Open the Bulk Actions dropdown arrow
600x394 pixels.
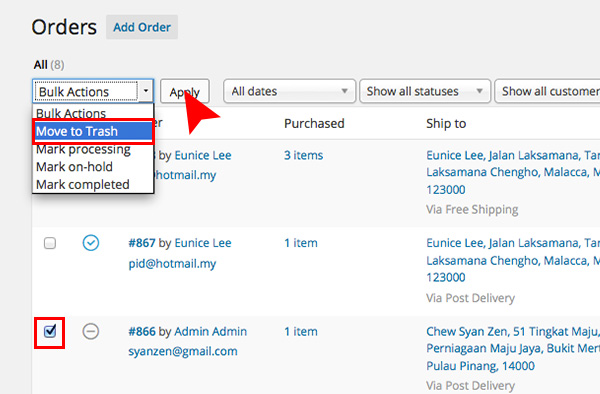146,91
